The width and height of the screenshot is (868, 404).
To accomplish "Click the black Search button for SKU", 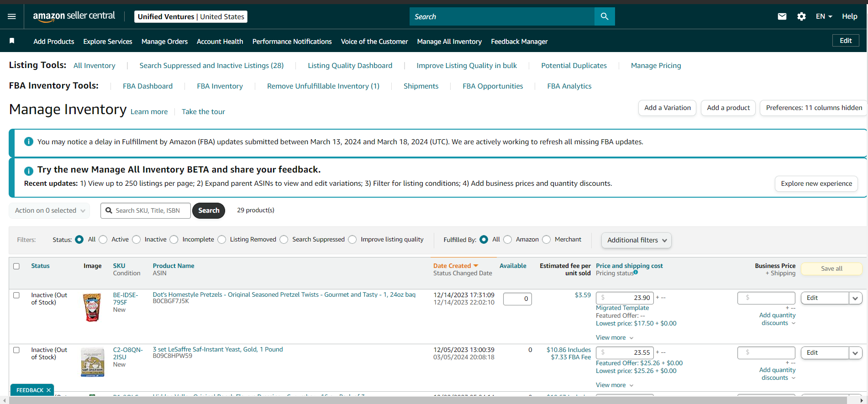I will (x=209, y=210).
